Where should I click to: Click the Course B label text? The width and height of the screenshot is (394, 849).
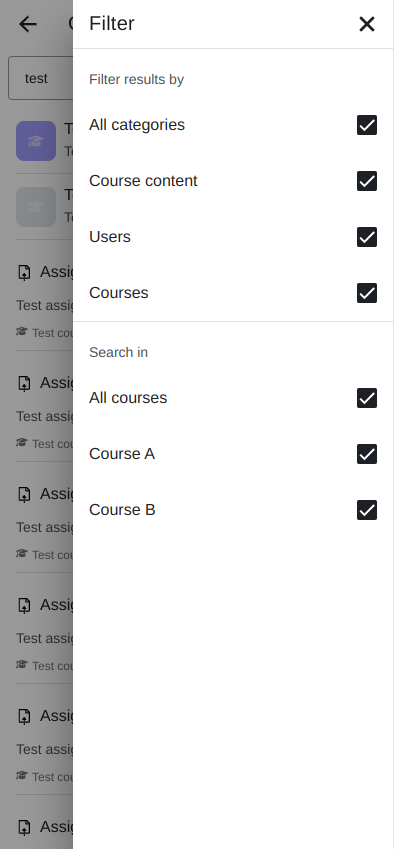coord(122,510)
